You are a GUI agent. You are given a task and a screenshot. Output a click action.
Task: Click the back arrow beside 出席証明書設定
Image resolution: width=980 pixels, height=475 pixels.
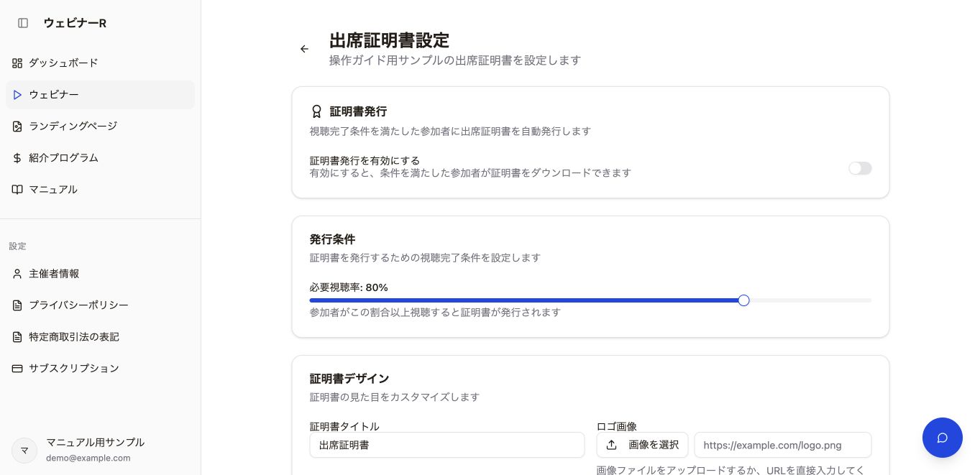pyautogui.click(x=304, y=49)
